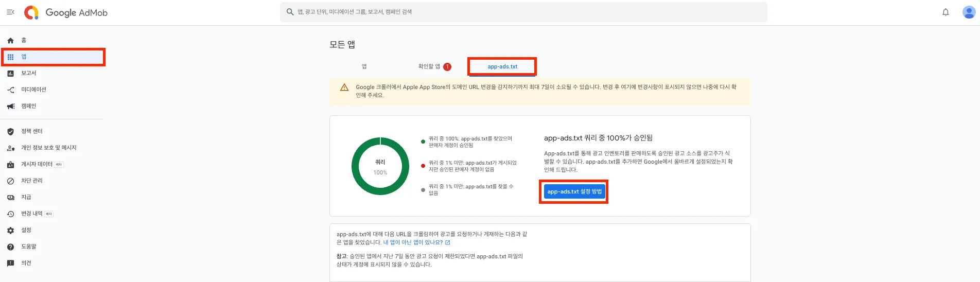Click the 정책 센터 shield icon
This screenshot has height=282, width=980.
10,132
